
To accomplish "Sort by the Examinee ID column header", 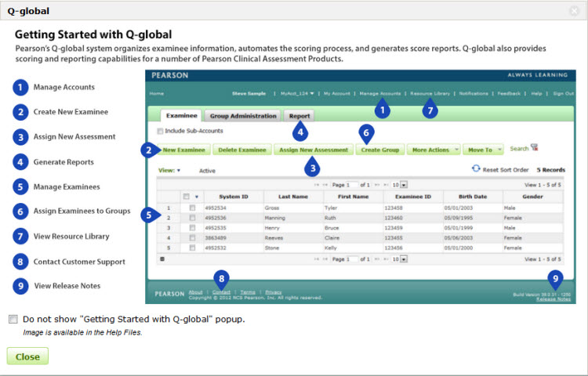I will [x=413, y=197].
